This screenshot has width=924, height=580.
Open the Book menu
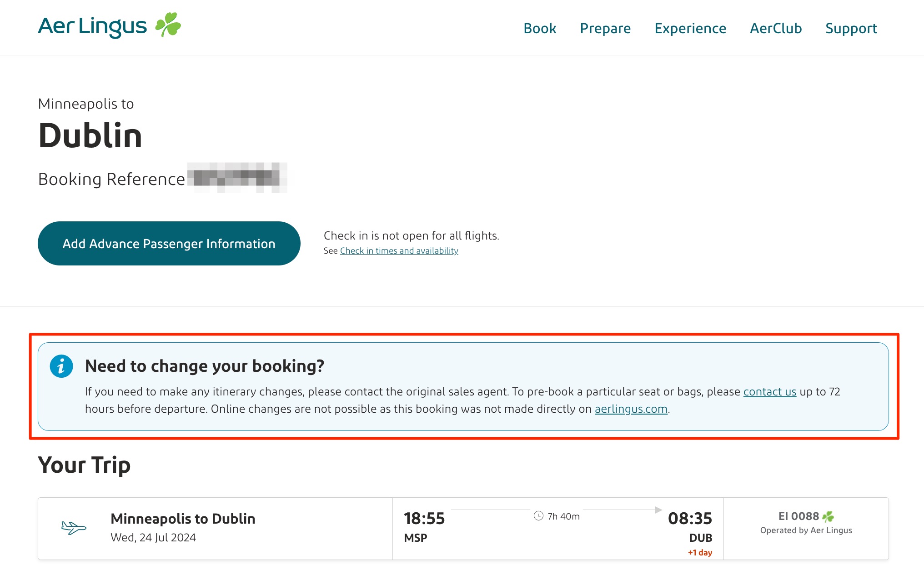539,28
